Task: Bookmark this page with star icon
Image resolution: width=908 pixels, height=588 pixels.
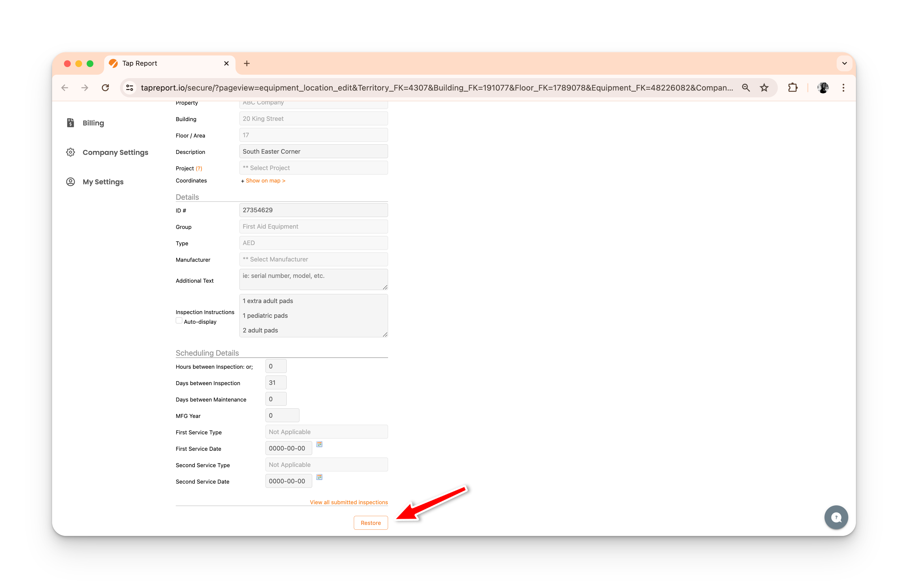Action: tap(764, 88)
